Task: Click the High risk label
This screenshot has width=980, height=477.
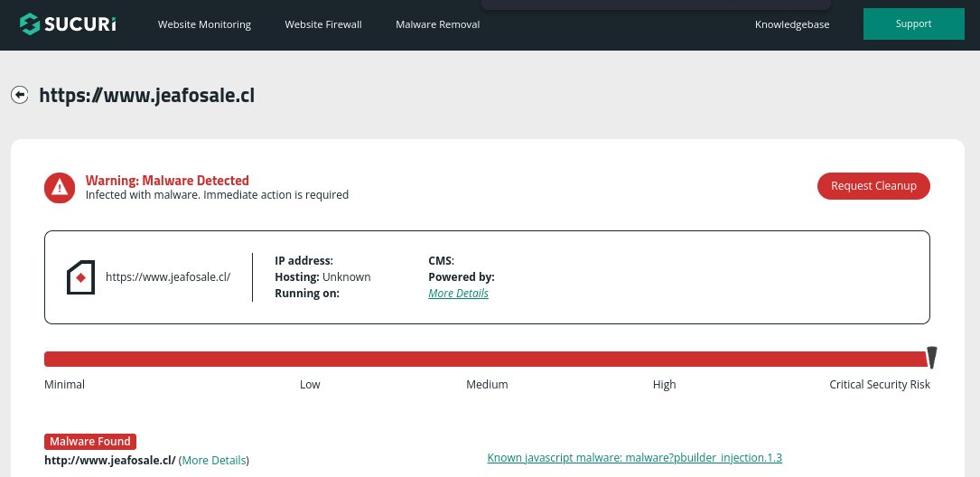Action: [x=665, y=385]
